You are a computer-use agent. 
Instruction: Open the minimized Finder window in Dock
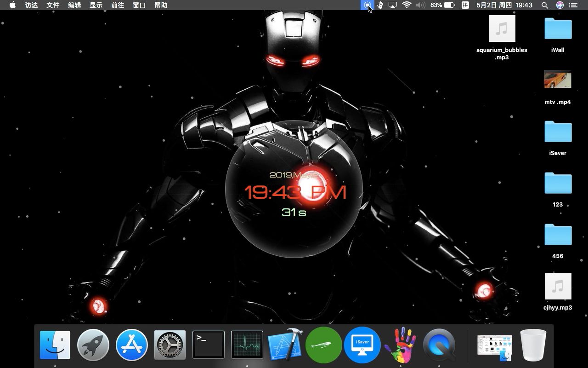pos(494,347)
